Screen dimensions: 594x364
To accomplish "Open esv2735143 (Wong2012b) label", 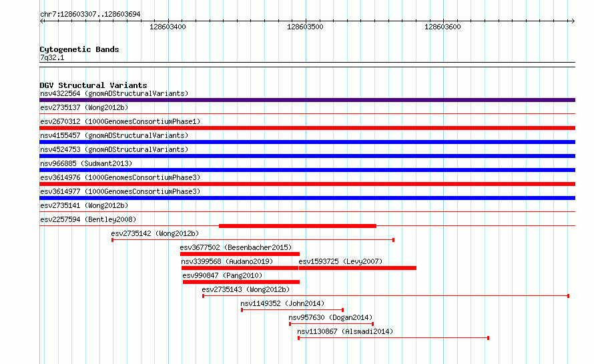I will coord(246,289).
